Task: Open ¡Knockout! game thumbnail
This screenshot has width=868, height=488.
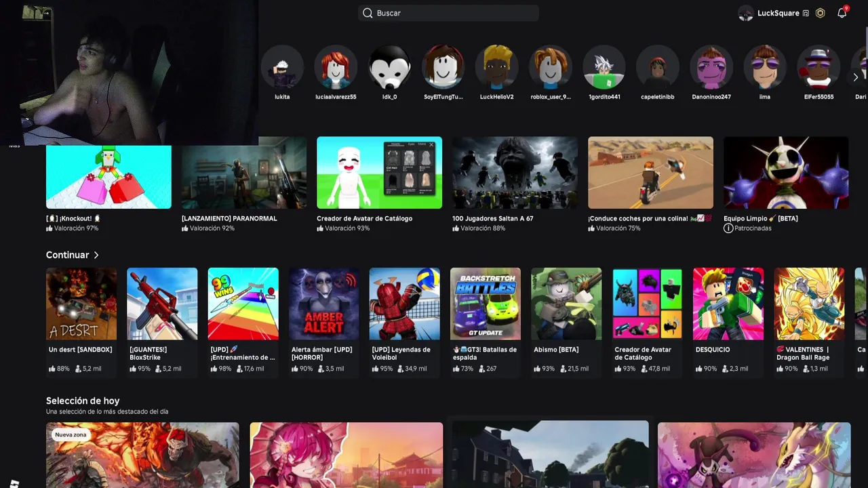Action: click(x=108, y=177)
